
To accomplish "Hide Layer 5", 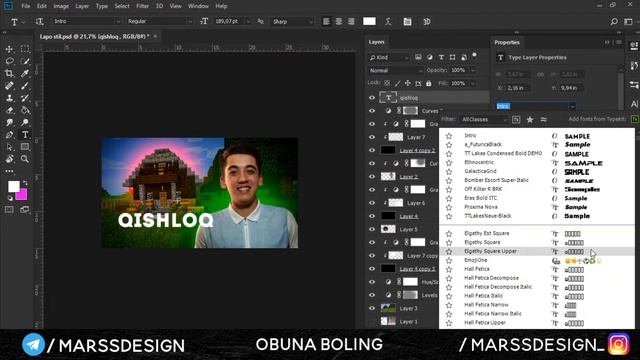I will tap(372, 229).
